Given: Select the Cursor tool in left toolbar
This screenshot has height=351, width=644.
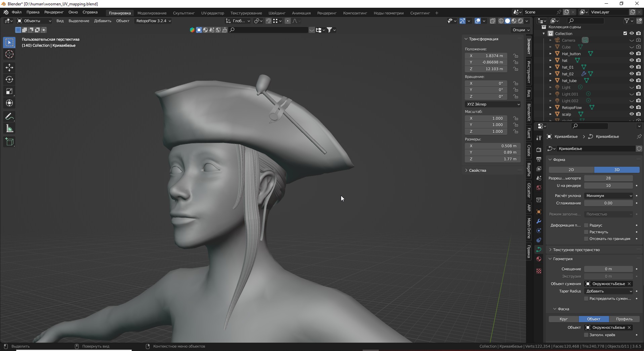Looking at the screenshot, I should tap(9, 54).
